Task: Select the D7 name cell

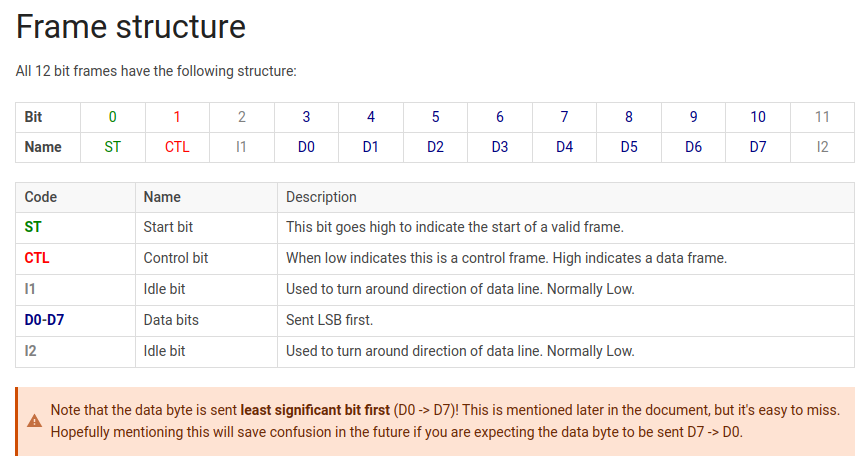Action: 758,147
